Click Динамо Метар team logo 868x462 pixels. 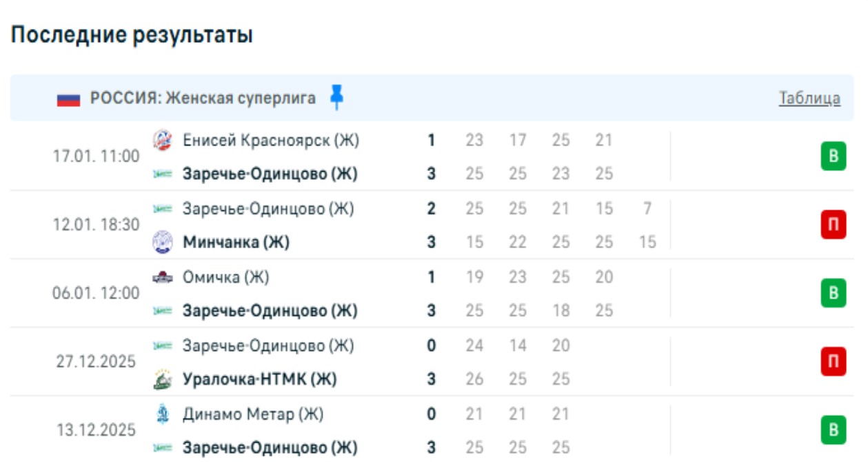click(162, 414)
